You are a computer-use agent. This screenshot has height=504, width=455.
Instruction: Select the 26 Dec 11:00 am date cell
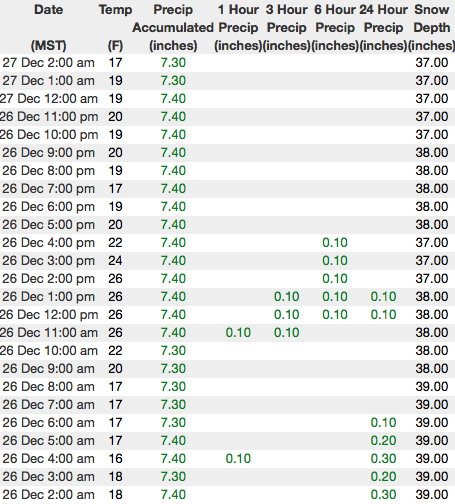[48, 333]
